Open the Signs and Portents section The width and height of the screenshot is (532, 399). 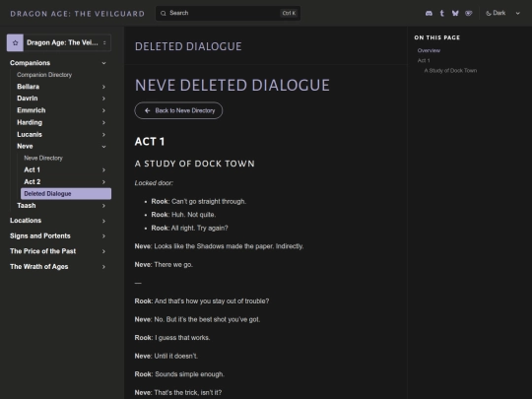pos(40,235)
